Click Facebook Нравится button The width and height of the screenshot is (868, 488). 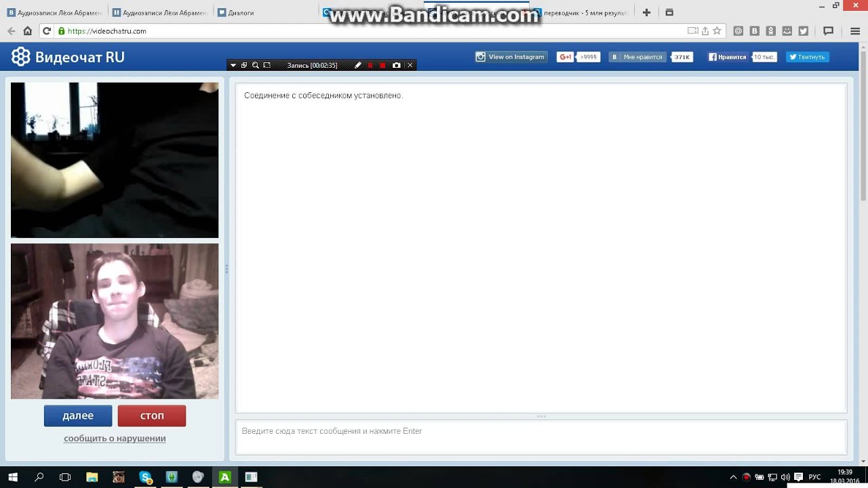[x=728, y=57]
